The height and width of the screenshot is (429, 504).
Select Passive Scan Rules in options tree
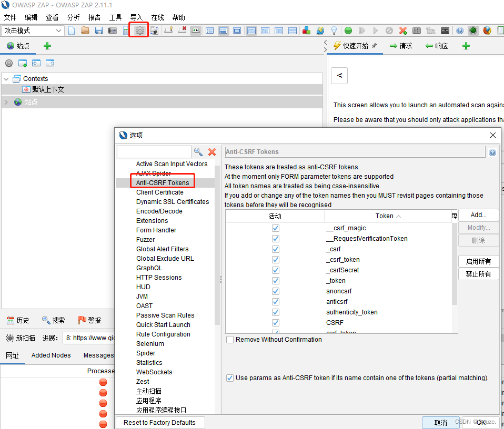tap(165, 315)
